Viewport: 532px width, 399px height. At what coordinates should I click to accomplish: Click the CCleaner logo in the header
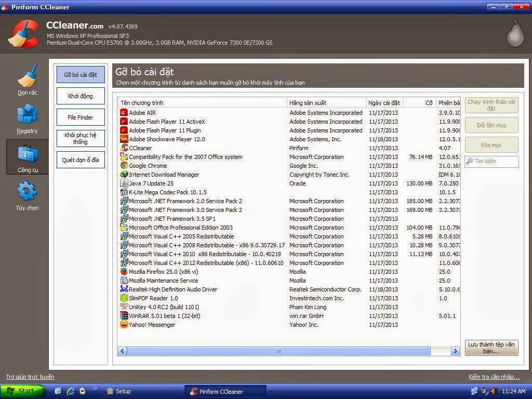(24, 34)
